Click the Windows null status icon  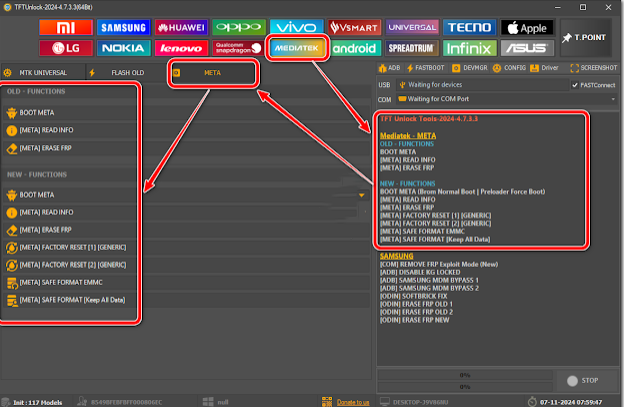point(208,402)
